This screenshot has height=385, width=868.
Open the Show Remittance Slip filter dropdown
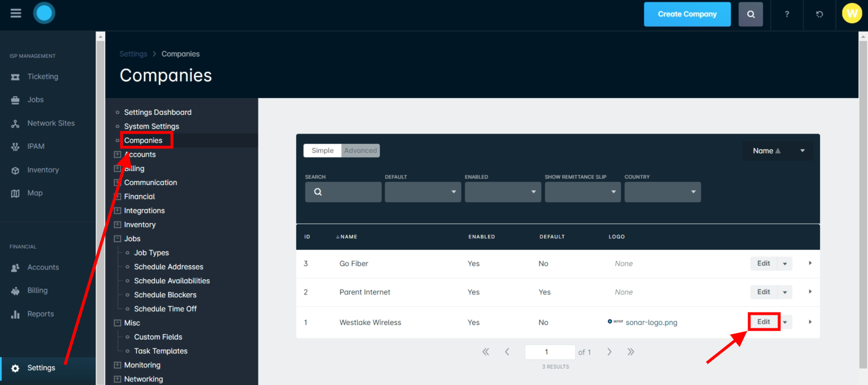[583, 192]
